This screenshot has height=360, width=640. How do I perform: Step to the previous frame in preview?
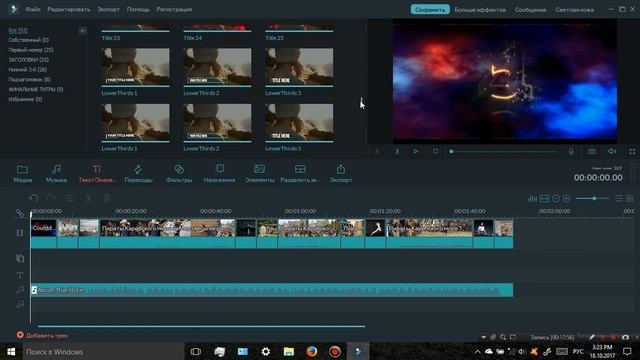click(377, 151)
